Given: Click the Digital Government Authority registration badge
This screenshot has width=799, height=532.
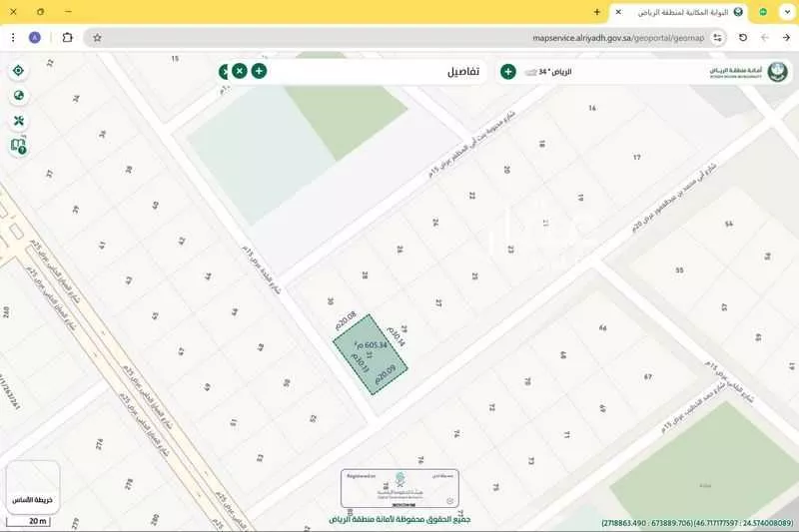Looking at the screenshot, I should coord(399,489).
